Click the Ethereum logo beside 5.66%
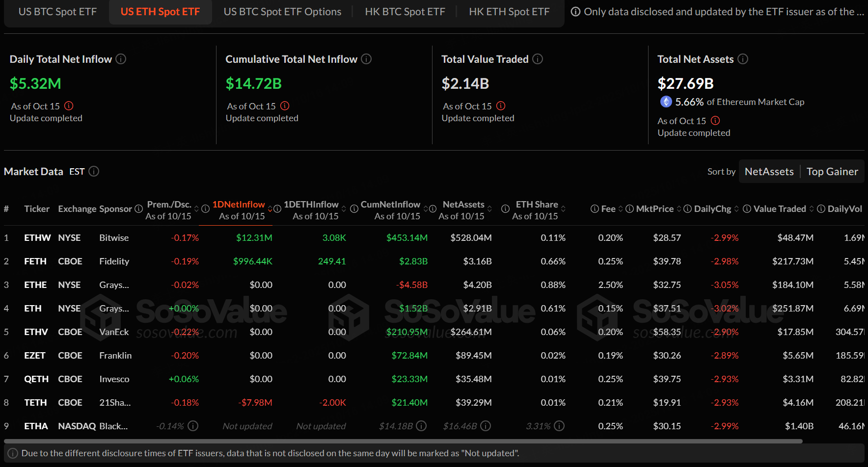 (x=666, y=102)
